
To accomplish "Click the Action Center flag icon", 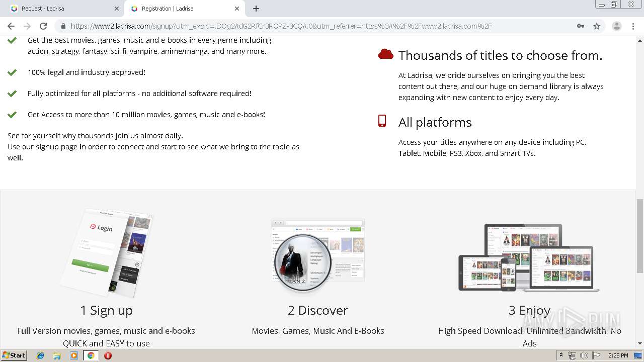I will 596,355.
